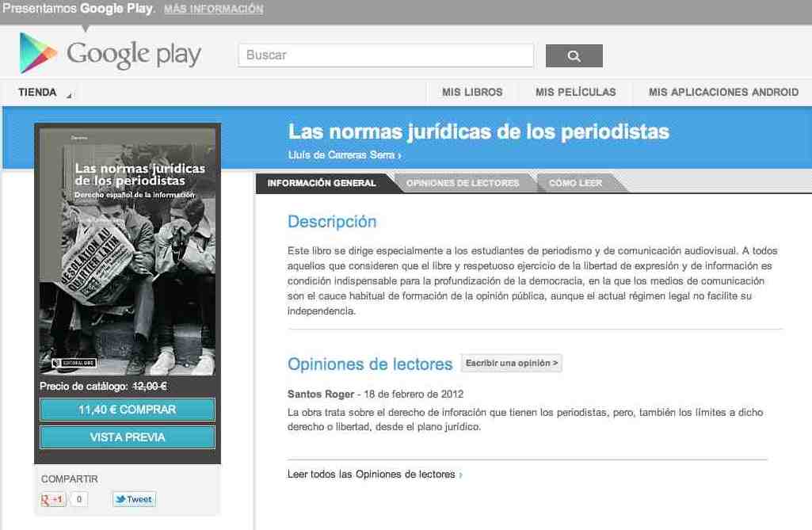The width and height of the screenshot is (812, 530).
Task: Select the INFORMACIÓN GENERAL tab
Action: (322, 183)
